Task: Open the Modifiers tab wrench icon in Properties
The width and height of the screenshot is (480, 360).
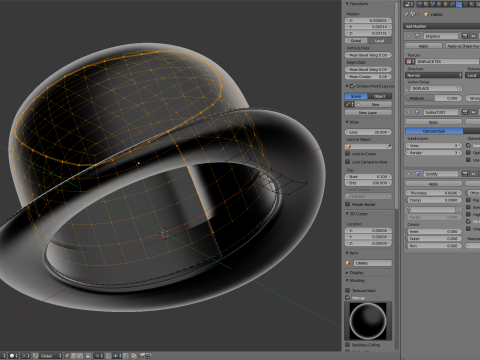Action: 459,4
